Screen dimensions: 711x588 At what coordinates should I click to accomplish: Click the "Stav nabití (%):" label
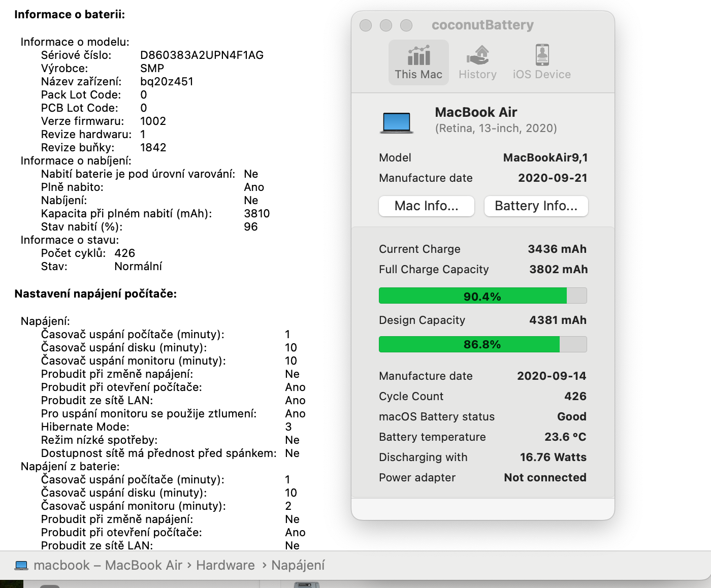[82, 227]
